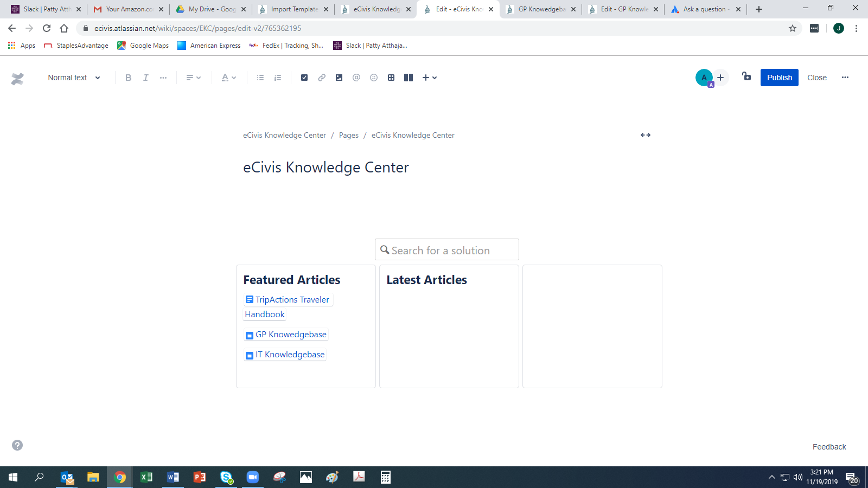Invite collaborators with the plus button
Screen dimensions: 868x488
tap(720, 78)
